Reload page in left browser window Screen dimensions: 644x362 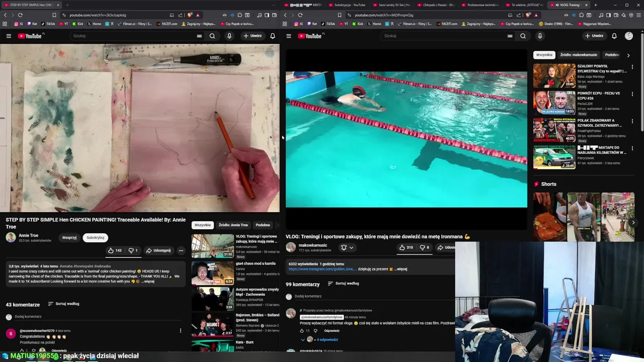tap(20, 15)
